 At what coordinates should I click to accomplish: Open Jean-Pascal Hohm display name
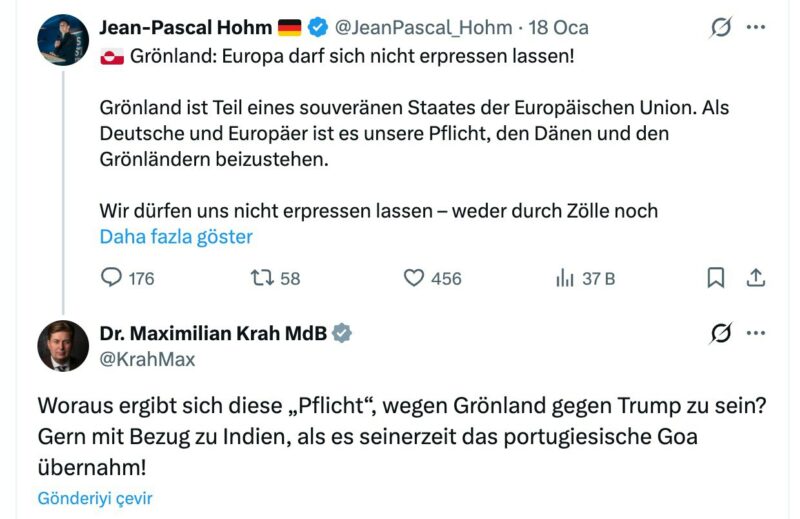(x=185, y=27)
